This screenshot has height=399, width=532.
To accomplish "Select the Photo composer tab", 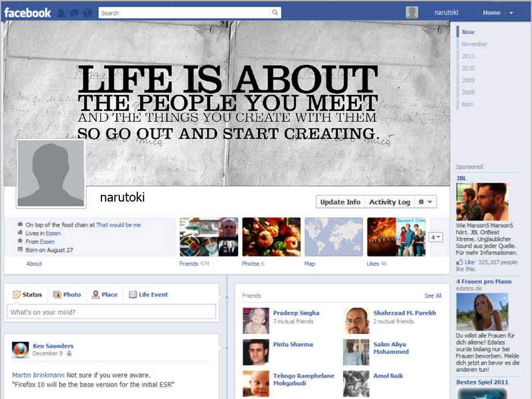I will 67,295.
